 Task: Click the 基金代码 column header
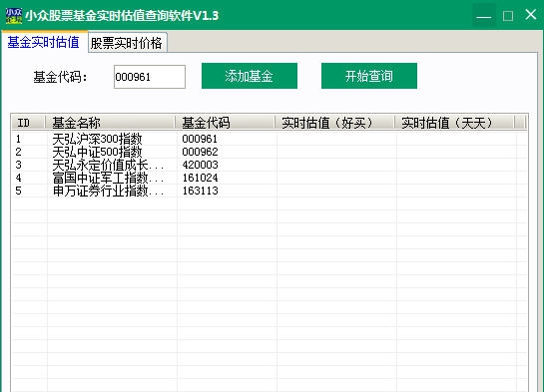226,123
